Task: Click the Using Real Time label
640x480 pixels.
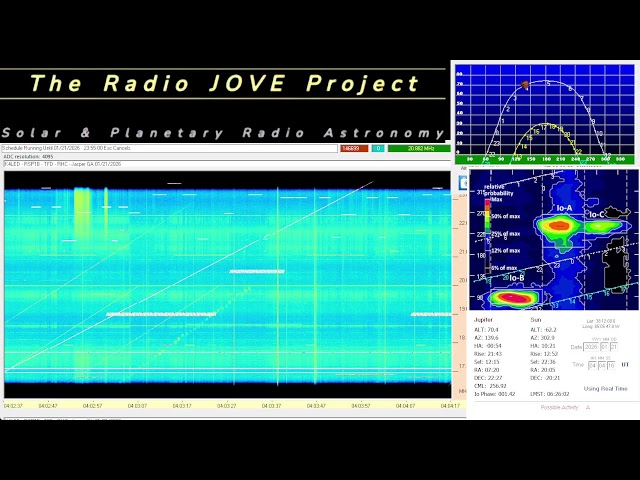Action: pyautogui.click(x=605, y=389)
